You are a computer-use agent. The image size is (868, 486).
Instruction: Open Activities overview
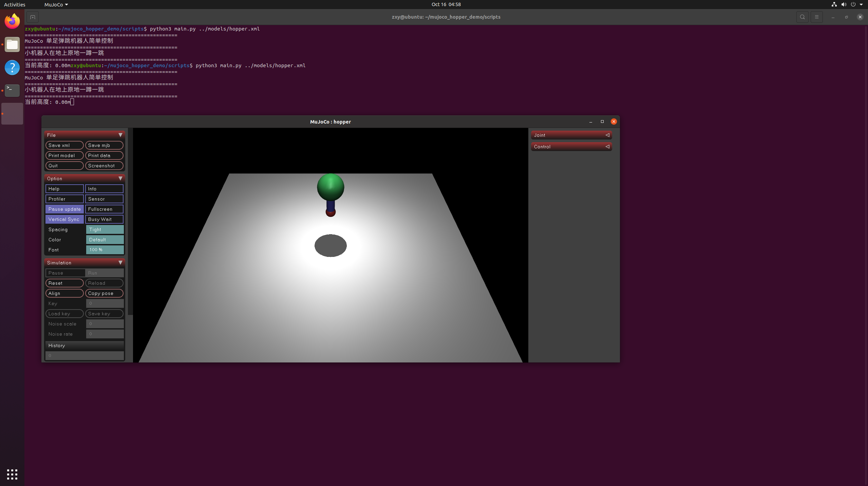15,4
